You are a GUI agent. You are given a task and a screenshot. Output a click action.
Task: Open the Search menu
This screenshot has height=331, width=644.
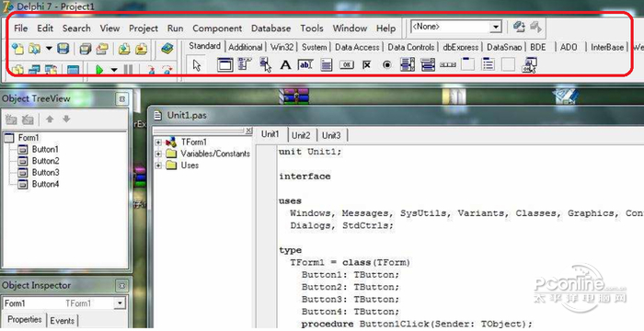(76, 29)
